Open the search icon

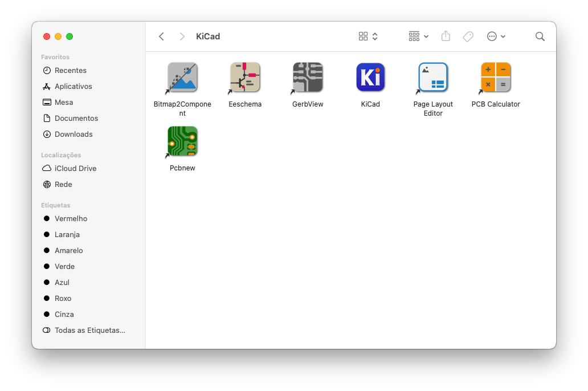(x=540, y=36)
